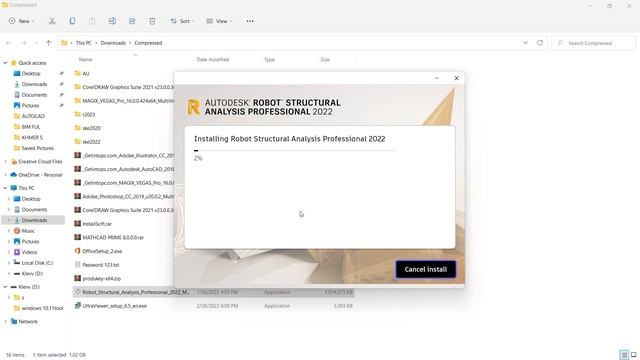640x360 pixels.
Task: Collapse the This PC tree
Action: pyautogui.click(x=5, y=188)
